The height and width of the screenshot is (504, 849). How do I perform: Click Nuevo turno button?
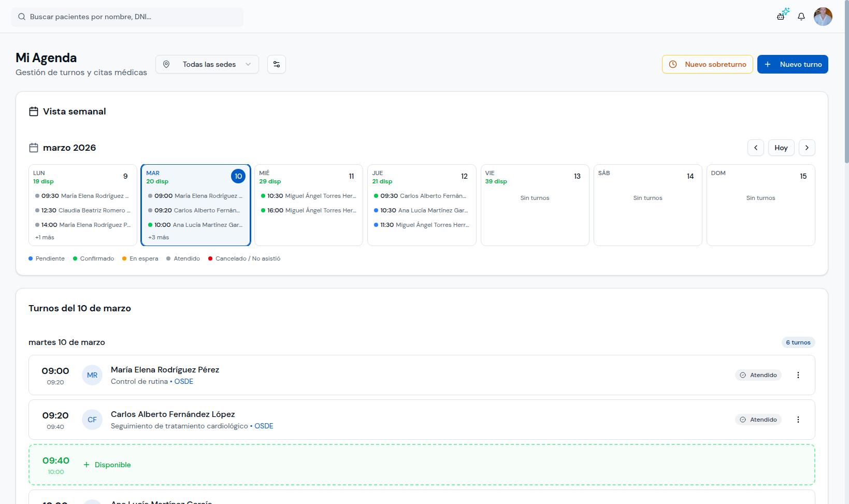pos(793,64)
